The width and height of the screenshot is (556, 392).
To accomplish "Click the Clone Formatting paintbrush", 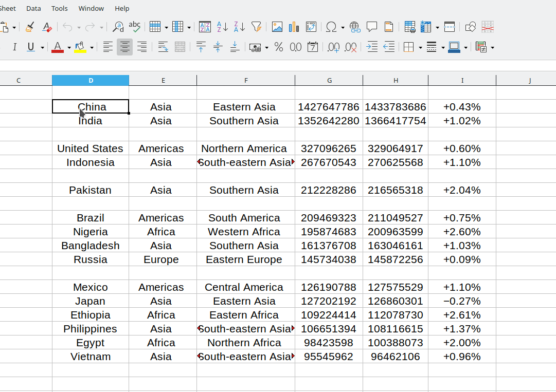I will tap(30, 27).
